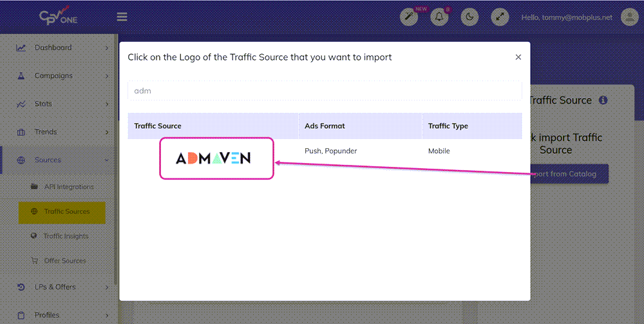644x324 pixels.
Task: Focus the search field containing adm
Action: pyautogui.click(x=325, y=91)
